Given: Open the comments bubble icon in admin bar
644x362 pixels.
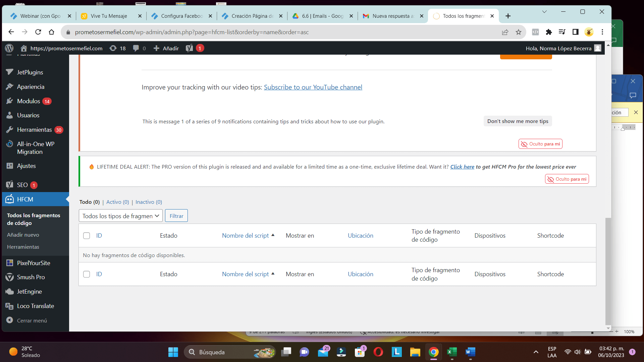Looking at the screenshot, I should tap(139, 48).
